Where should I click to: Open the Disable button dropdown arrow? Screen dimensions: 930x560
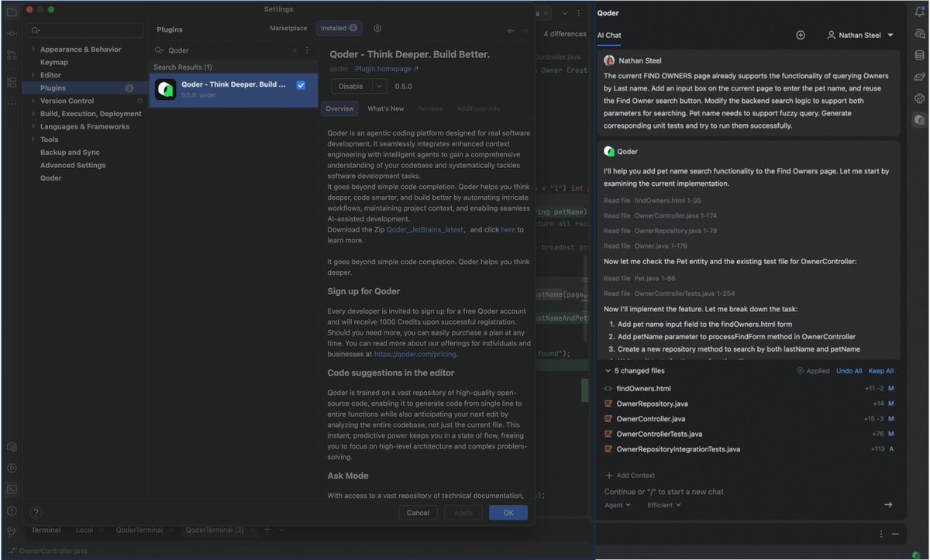(x=379, y=87)
